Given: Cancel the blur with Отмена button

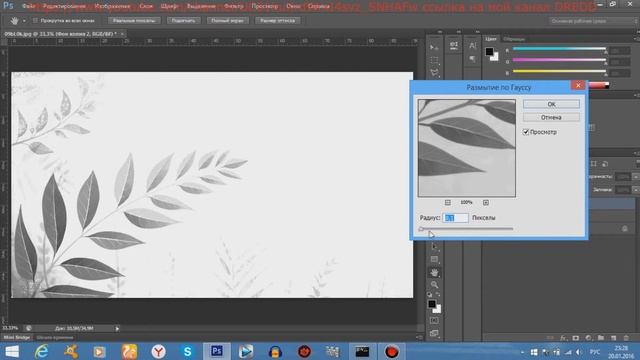Looking at the screenshot, I should pos(551,118).
